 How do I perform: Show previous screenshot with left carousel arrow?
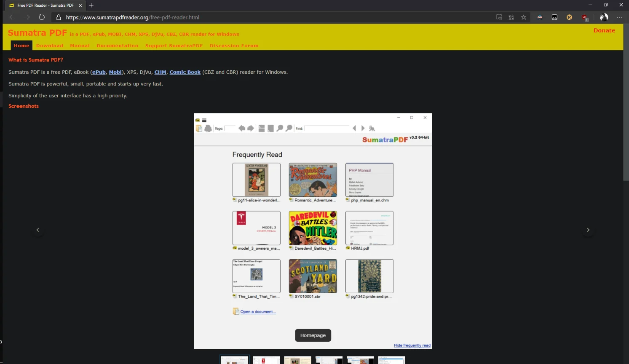tap(38, 230)
